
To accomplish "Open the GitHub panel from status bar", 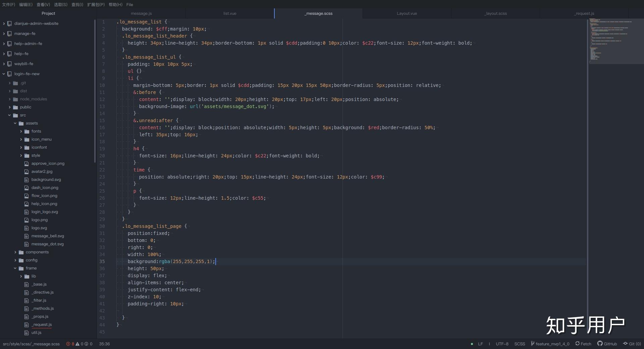I will (607, 344).
